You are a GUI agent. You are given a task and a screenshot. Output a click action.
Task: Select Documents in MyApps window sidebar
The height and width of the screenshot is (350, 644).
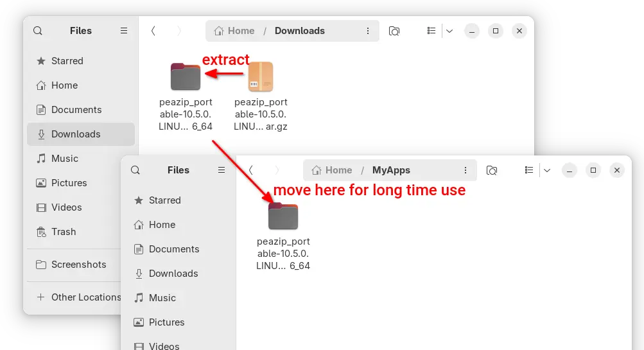tap(178, 249)
